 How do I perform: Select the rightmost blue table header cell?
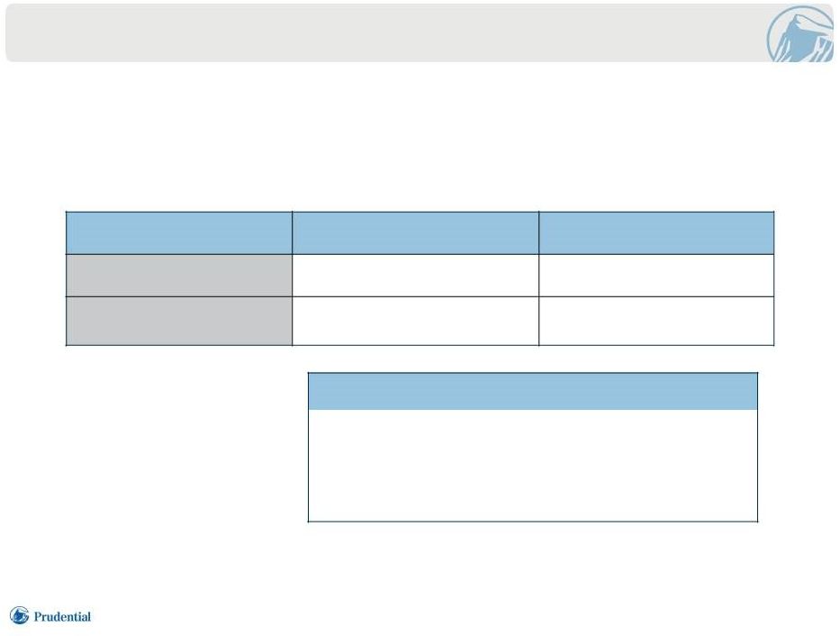coord(656,233)
